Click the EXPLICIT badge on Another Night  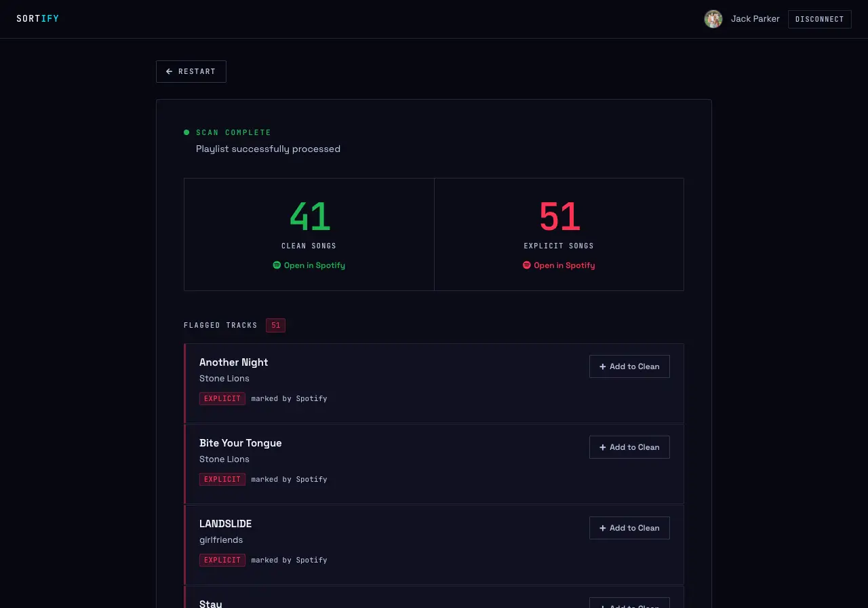(x=222, y=398)
